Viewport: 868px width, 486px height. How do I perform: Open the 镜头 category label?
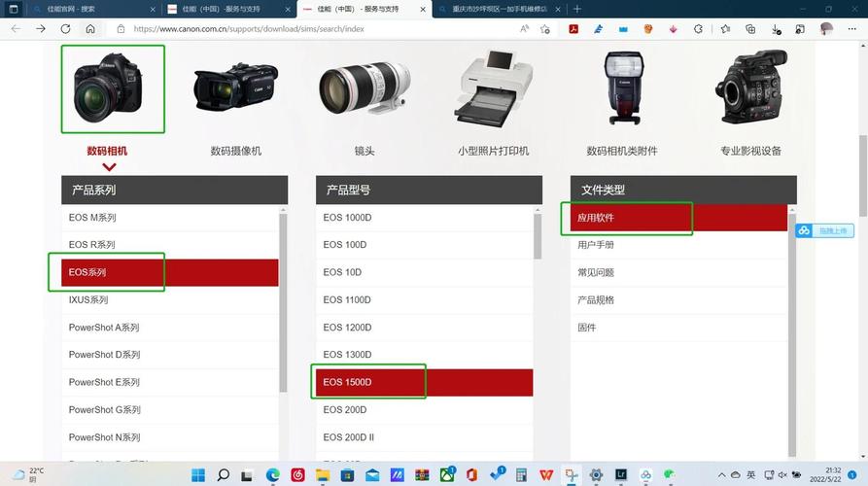[x=365, y=151]
